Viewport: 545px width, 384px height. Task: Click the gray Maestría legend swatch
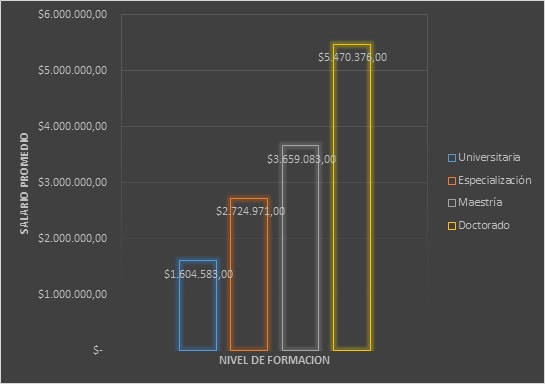(452, 203)
